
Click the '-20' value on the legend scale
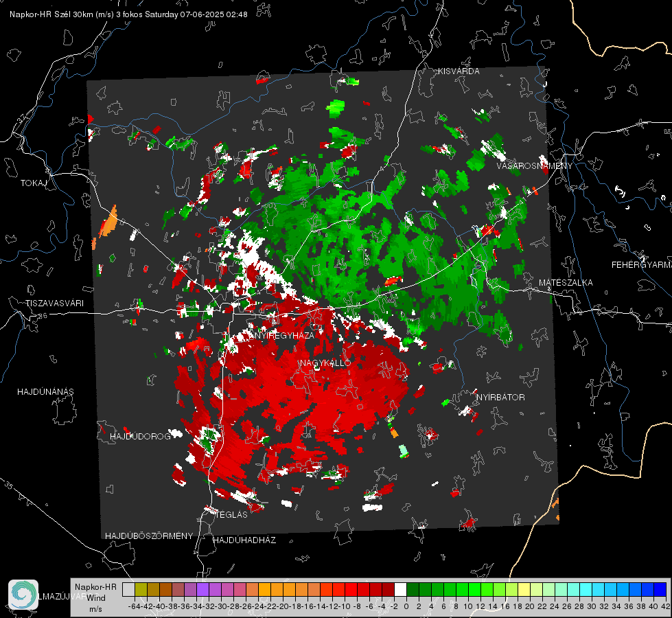(x=283, y=606)
